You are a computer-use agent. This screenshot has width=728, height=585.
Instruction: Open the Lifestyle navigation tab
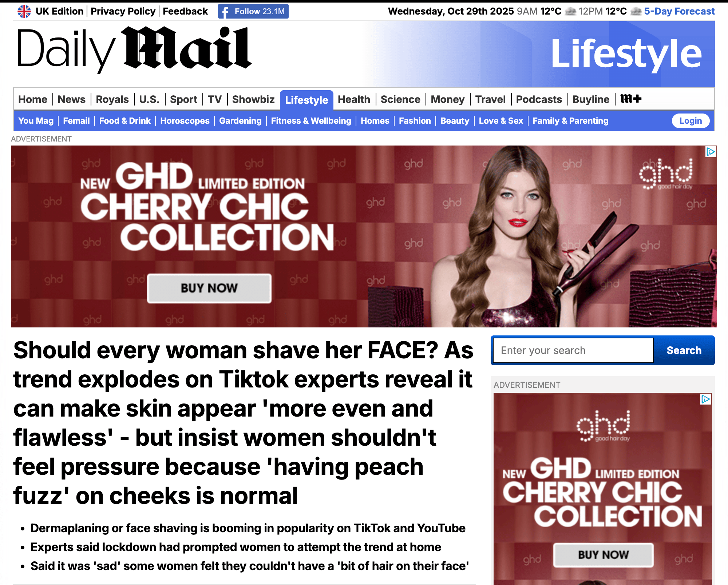pyautogui.click(x=306, y=100)
